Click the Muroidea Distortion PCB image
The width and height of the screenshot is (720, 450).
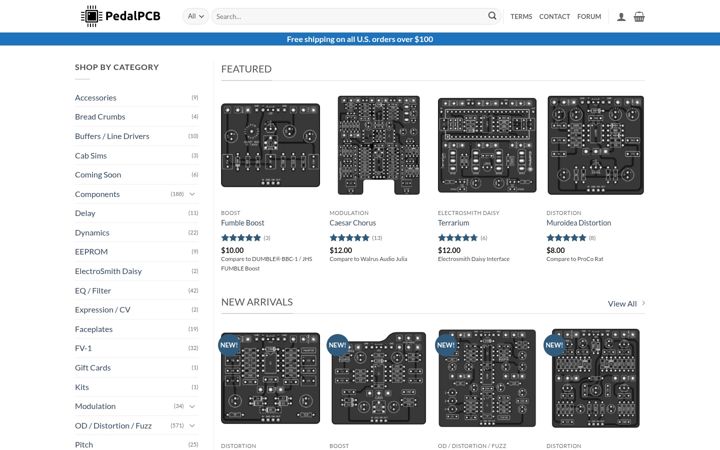tap(596, 145)
